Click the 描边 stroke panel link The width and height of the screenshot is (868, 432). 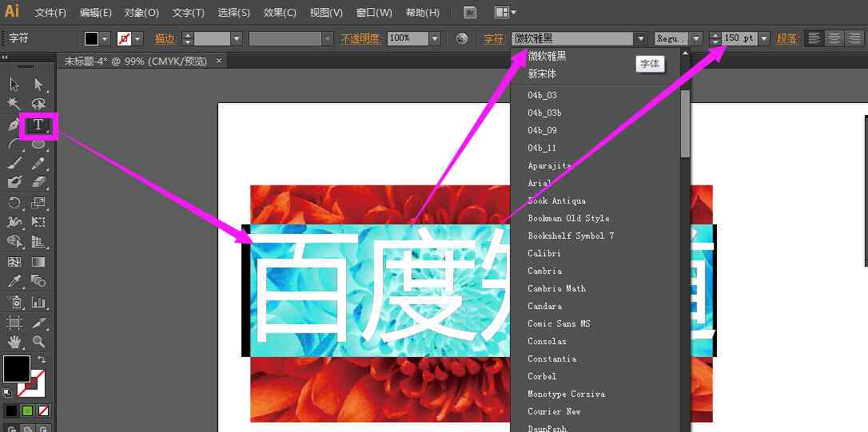(165, 38)
